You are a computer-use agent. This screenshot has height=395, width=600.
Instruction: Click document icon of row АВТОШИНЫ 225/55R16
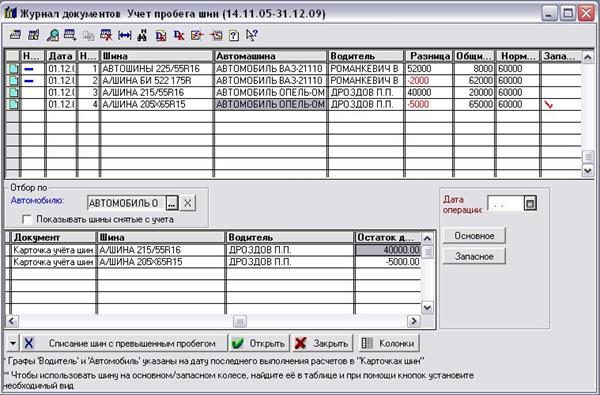click(13, 69)
